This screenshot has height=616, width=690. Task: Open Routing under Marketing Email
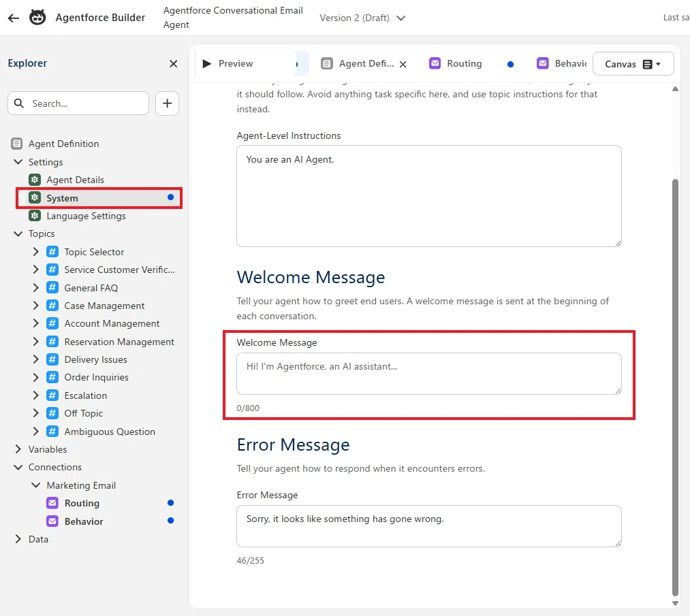(x=82, y=503)
